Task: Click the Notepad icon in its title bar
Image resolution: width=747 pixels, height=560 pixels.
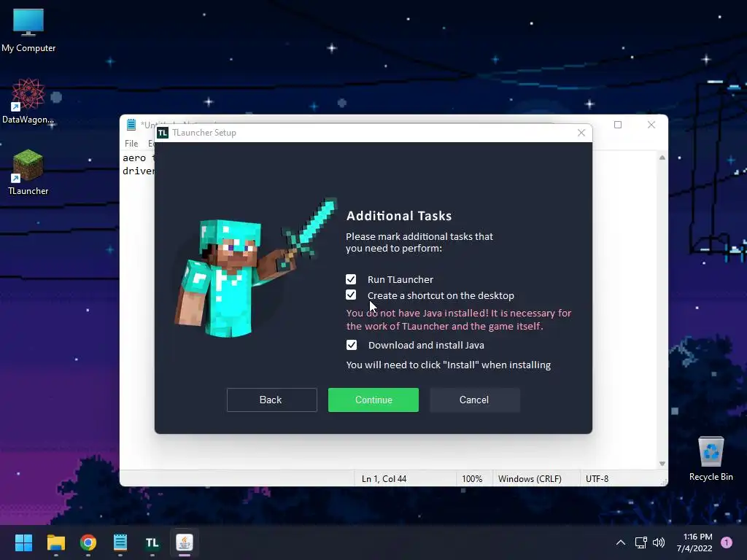Action: [131, 124]
